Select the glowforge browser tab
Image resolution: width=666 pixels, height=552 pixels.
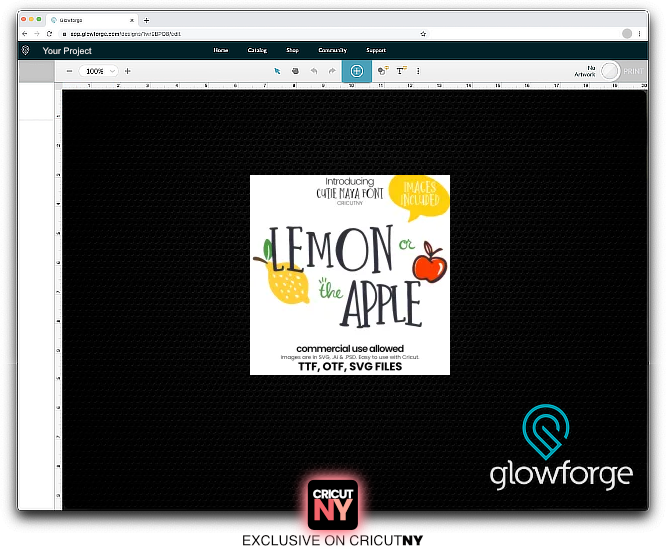[91, 20]
